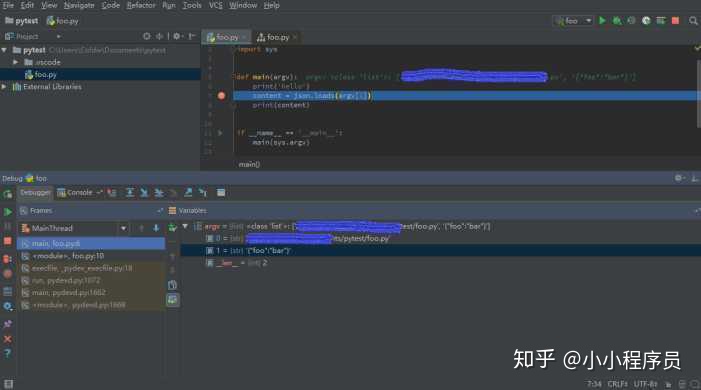701x390 pixels.
Task: Switch to the Debugger tab
Action: [35, 193]
